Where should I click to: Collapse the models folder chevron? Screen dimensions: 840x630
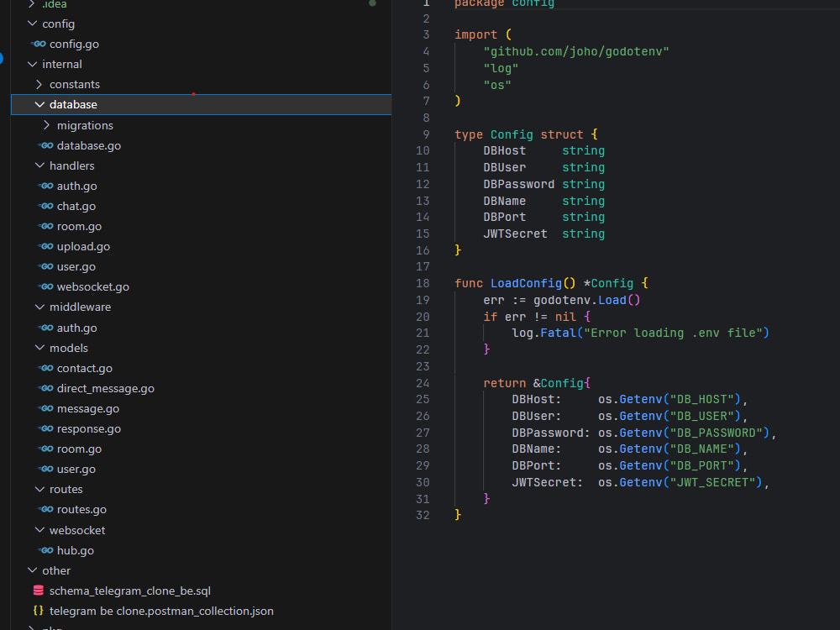[39, 348]
